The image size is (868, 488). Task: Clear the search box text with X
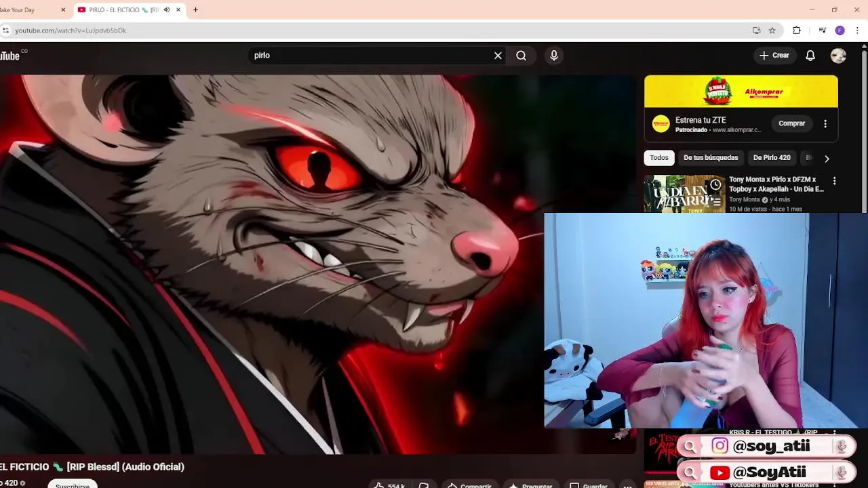tap(498, 56)
